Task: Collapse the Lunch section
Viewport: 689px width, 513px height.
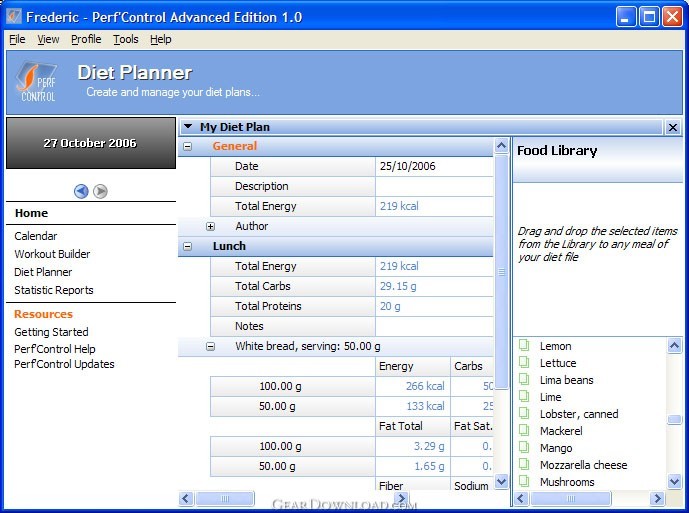Action: pos(188,246)
